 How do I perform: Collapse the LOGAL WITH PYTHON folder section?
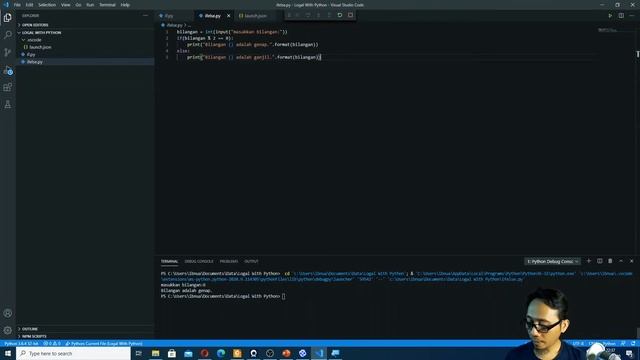tap(85, 33)
